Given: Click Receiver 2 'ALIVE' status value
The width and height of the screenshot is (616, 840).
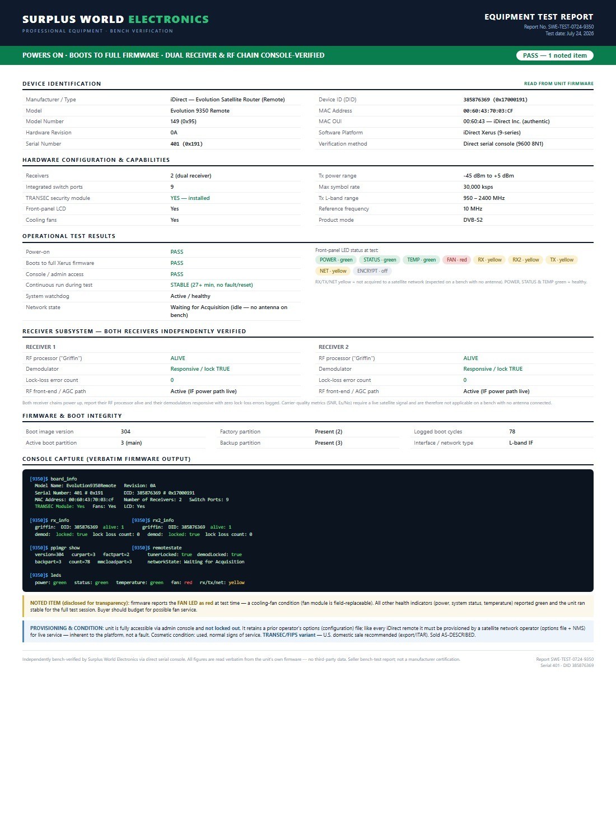Looking at the screenshot, I should coord(470,358).
